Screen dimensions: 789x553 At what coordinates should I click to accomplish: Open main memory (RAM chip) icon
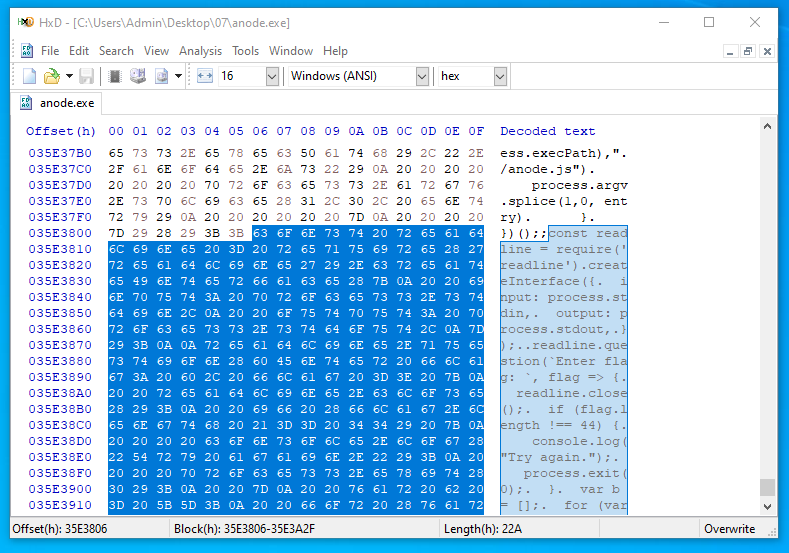[115, 76]
